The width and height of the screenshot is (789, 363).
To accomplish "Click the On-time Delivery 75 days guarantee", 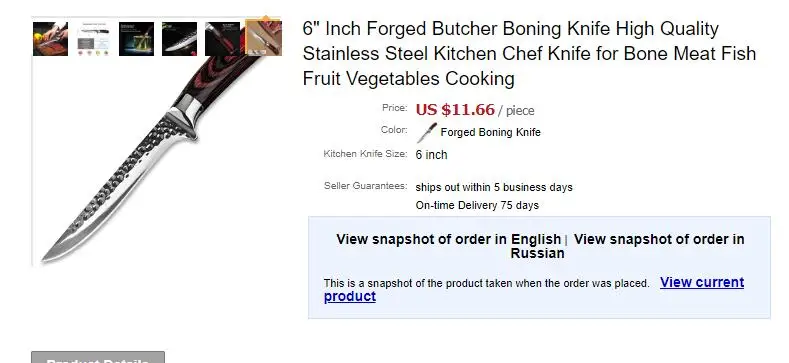I will [477, 205].
